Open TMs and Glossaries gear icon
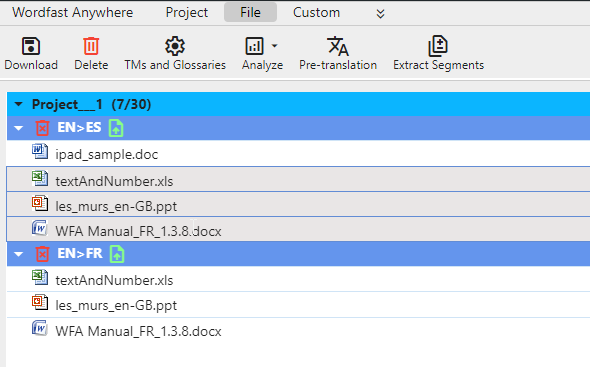Screen dimensions: 590x367 [175, 46]
